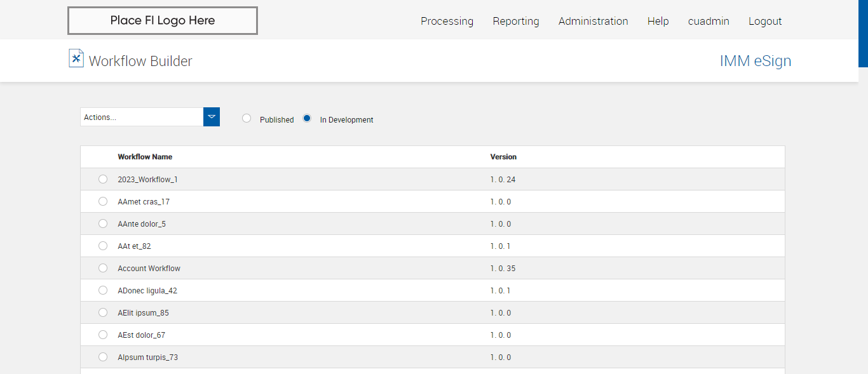This screenshot has height=374, width=868.
Task: Click the AAt et_82 name
Action: point(134,246)
